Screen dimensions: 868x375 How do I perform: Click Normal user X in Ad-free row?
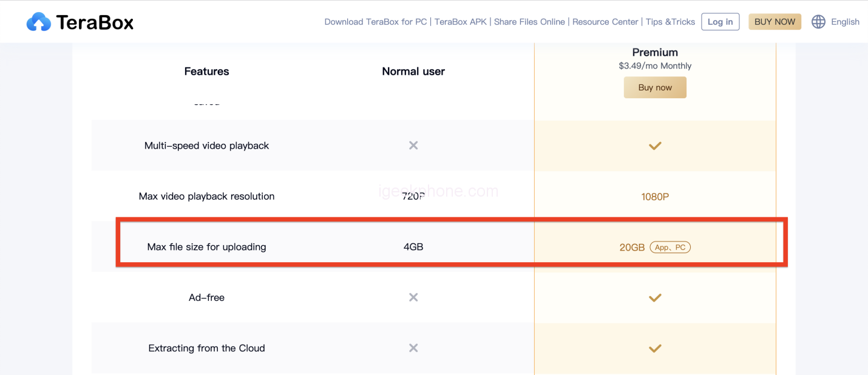pos(413,297)
